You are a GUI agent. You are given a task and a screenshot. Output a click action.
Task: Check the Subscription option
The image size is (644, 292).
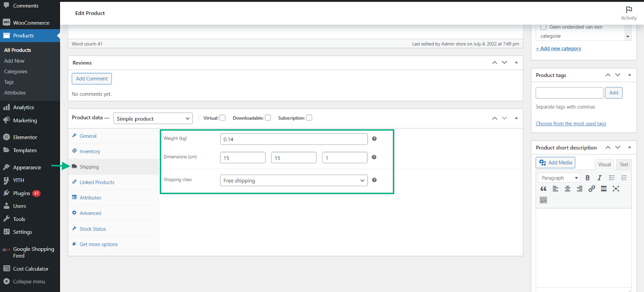click(x=309, y=118)
